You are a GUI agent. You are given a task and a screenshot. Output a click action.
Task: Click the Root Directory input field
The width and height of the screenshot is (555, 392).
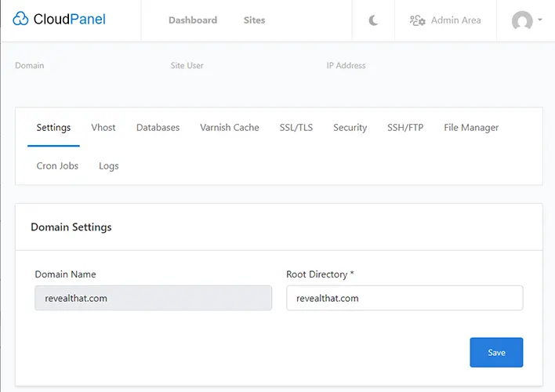tap(404, 298)
